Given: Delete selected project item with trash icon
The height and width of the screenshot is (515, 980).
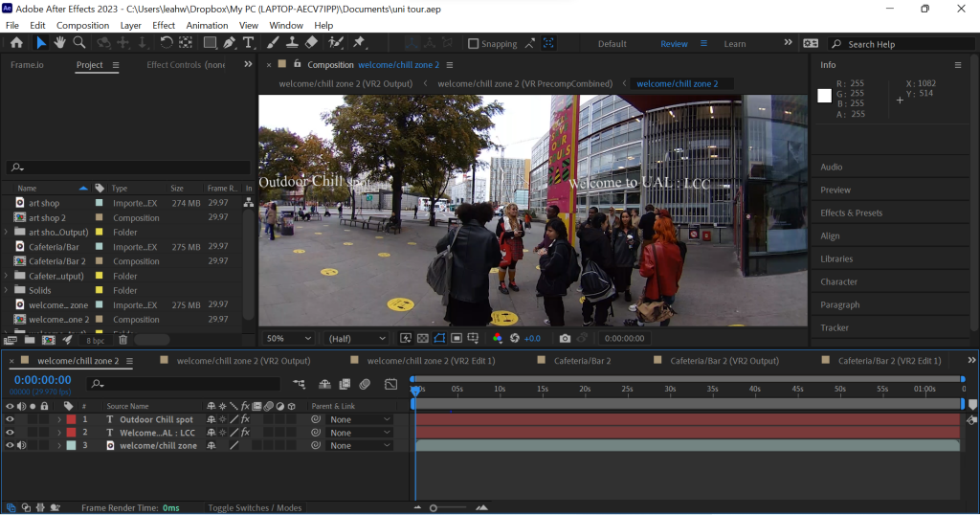Looking at the screenshot, I should coord(123,340).
